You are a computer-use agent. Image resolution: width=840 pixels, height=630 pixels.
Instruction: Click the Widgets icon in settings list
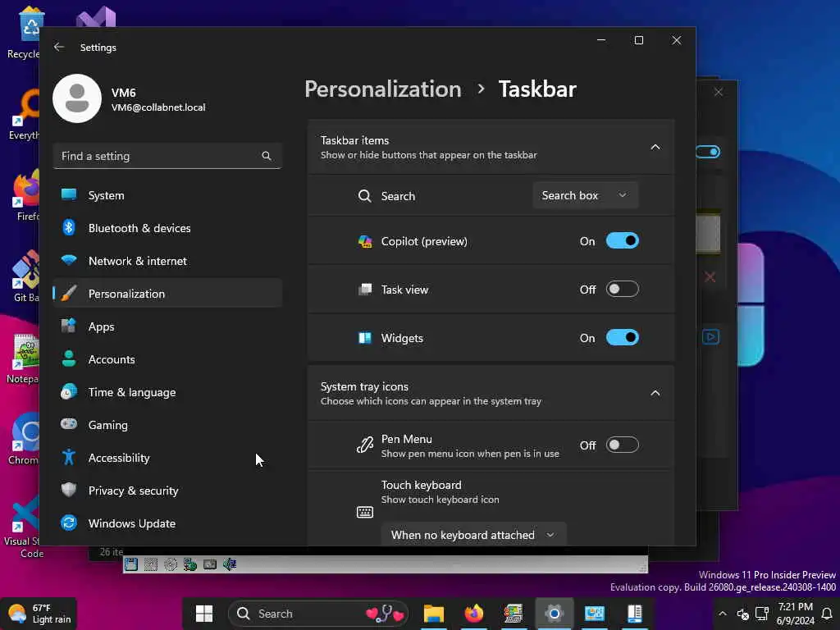pos(365,338)
